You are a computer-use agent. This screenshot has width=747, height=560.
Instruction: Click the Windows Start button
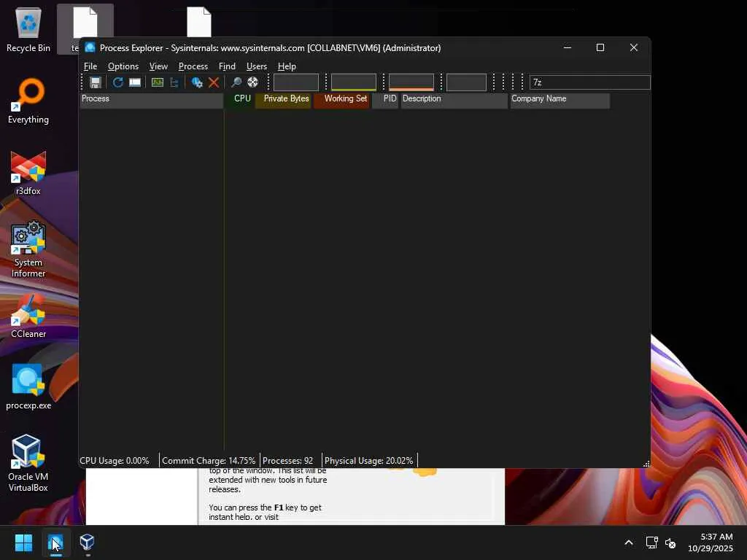23,542
